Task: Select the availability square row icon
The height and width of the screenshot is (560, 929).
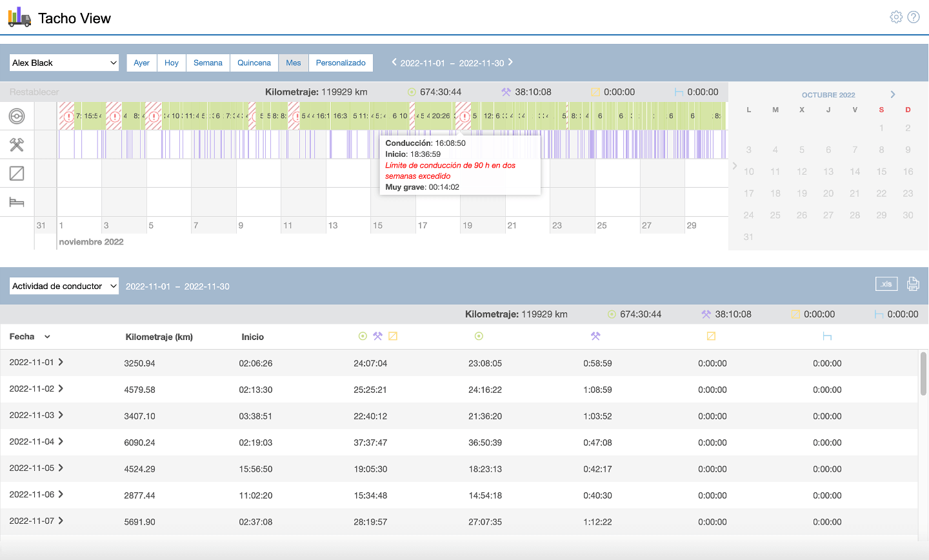Action: click(17, 174)
